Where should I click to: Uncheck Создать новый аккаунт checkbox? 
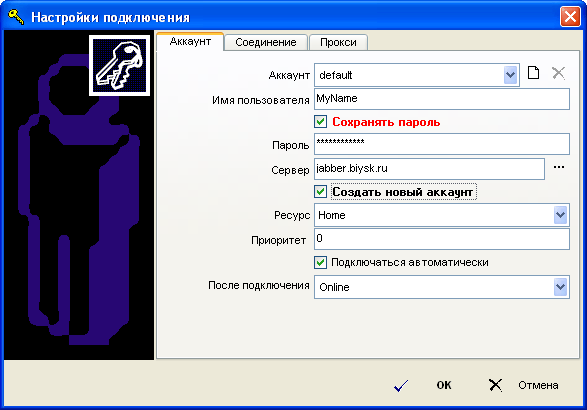click(x=320, y=192)
